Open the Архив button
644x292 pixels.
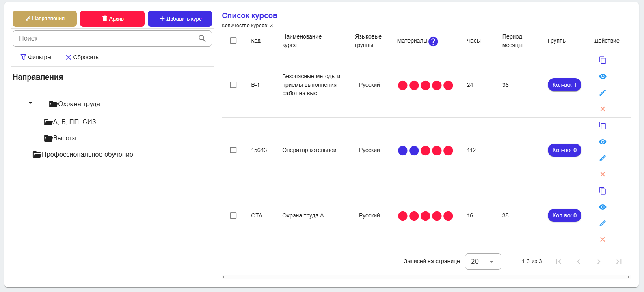pos(112,19)
